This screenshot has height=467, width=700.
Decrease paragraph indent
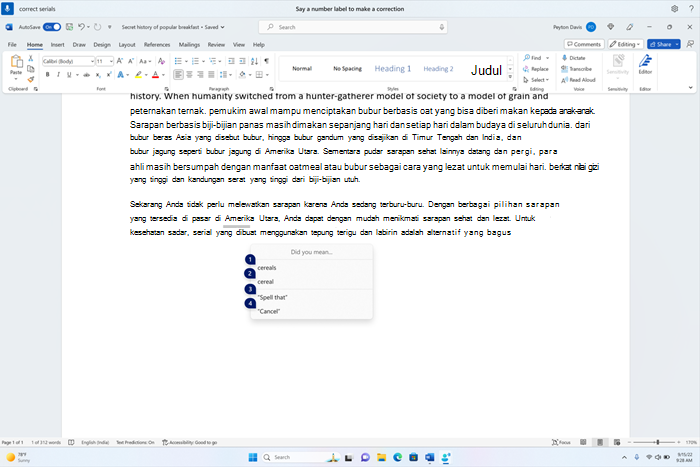(231, 61)
